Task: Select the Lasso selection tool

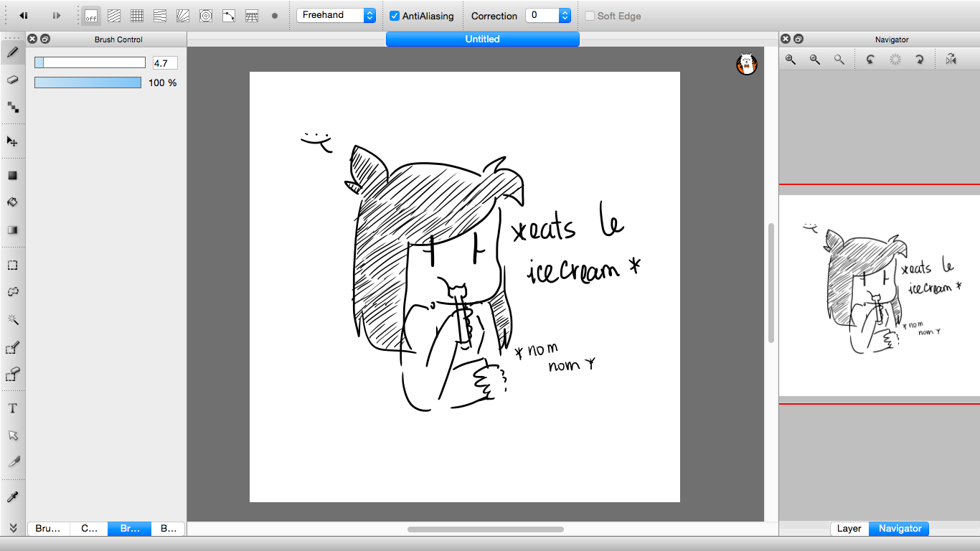Action: click(12, 292)
